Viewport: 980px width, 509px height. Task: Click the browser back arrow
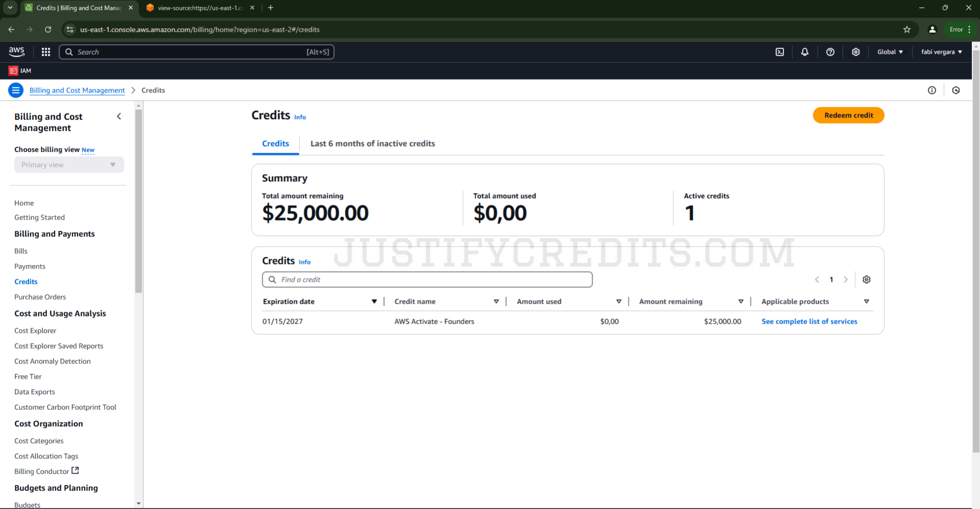pyautogui.click(x=11, y=30)
